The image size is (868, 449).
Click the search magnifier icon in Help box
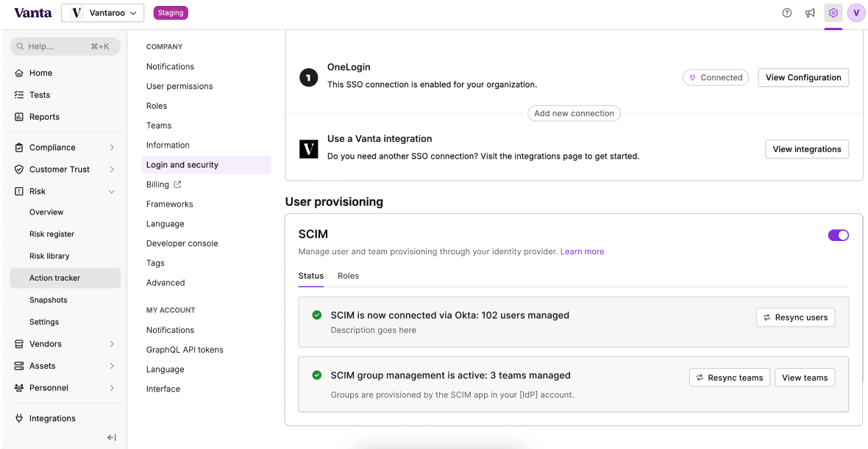click(x=21, y=47)
